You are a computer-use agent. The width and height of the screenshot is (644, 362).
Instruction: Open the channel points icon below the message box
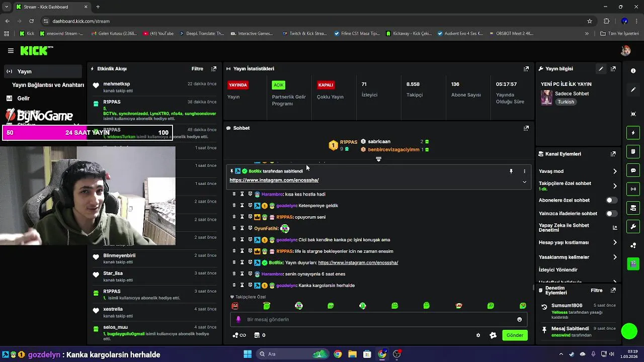click(239, 335)
